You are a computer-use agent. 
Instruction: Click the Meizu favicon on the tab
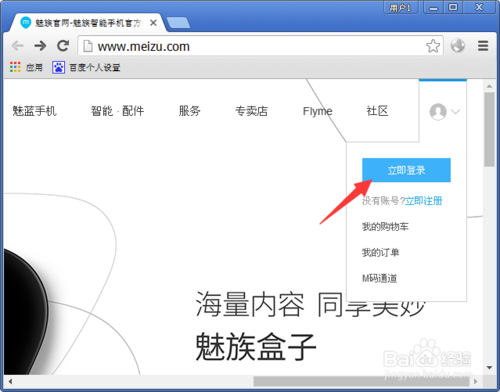(26, 23)
